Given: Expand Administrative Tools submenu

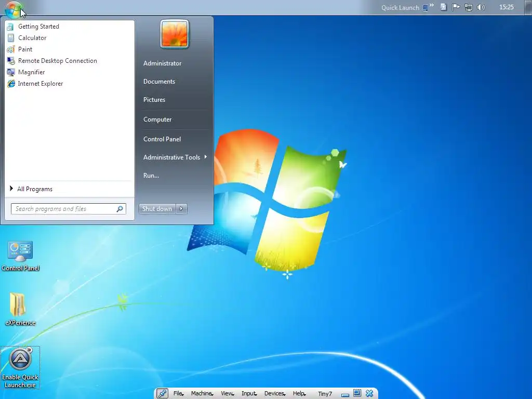Looking at the screenshot, I should [x=175, y=157].
